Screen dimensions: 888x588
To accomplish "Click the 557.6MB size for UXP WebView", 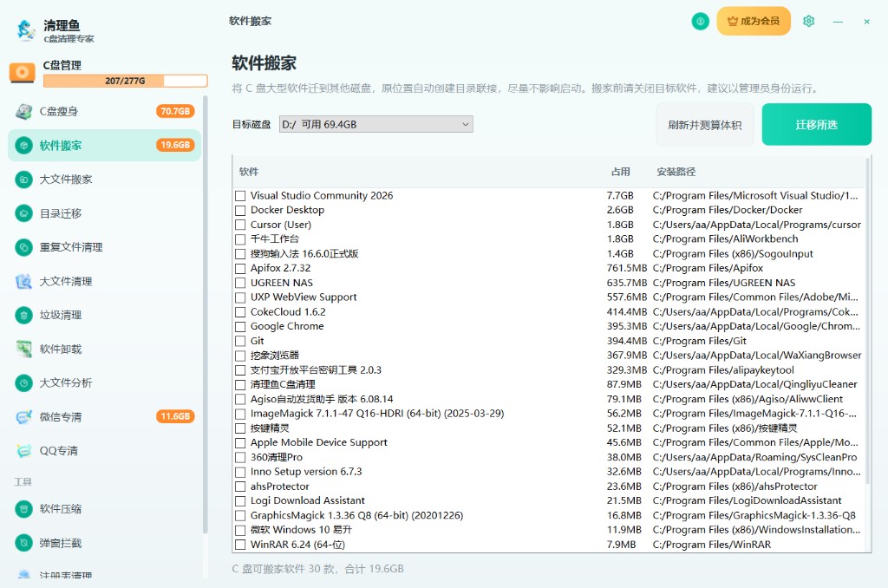I will coord(626,297).
